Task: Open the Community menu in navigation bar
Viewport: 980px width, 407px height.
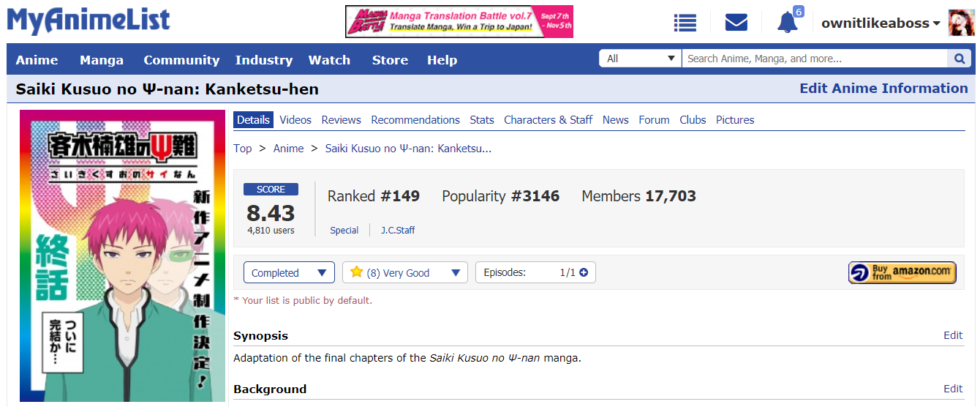Action: point(181,60)
